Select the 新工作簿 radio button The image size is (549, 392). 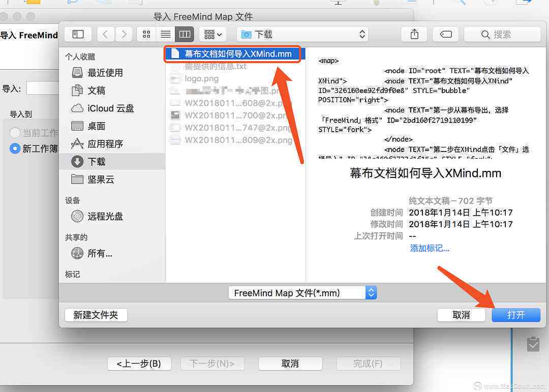15,148
